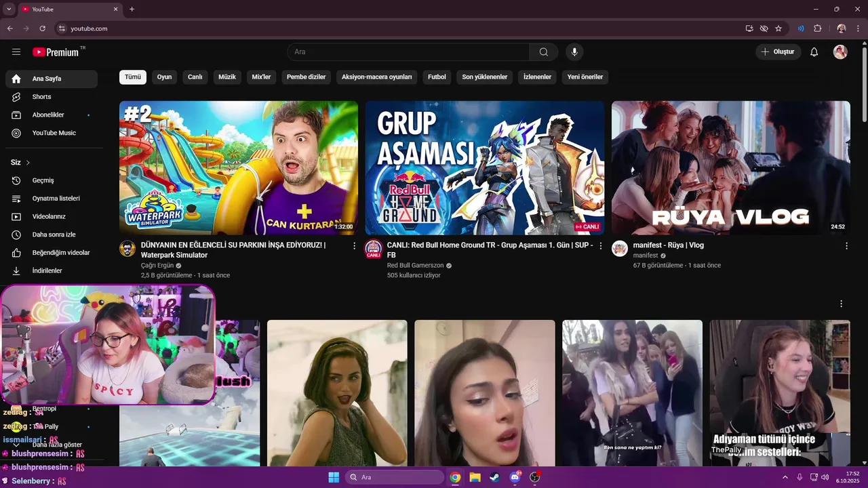Open İndirilenler downloads page

[52, 270]
